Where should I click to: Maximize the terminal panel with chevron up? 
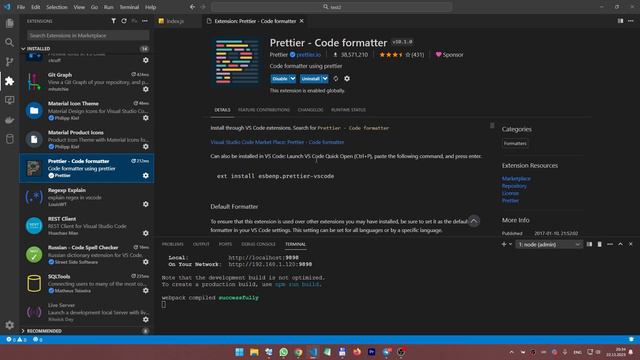coord(620,244)
